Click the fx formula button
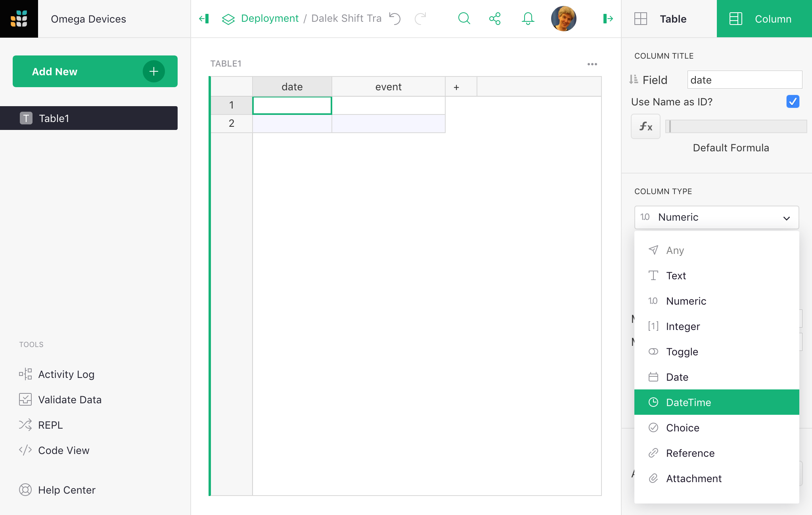Screen dimensions: 812x515 click(x=645, y=126)
